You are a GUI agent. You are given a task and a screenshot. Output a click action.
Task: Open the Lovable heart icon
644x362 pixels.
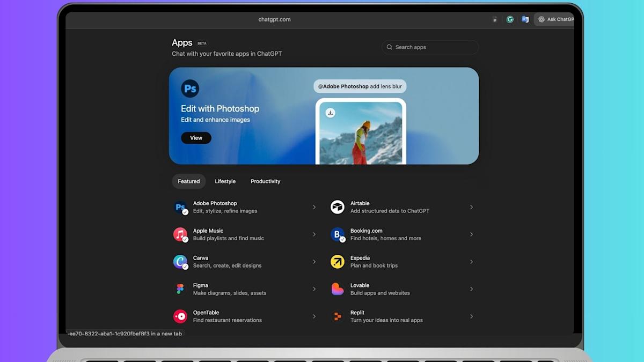(337, 289)
